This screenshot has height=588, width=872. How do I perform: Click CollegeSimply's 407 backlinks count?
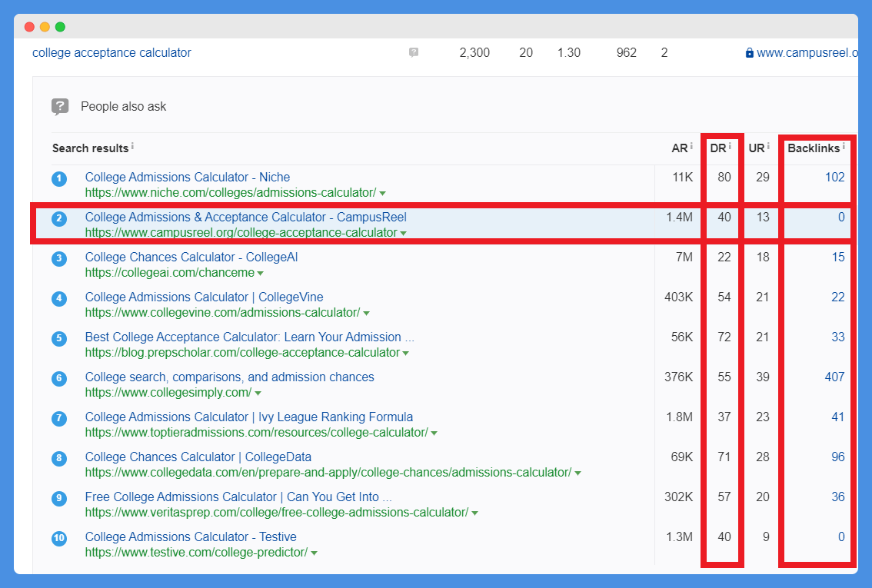point(835,377)
